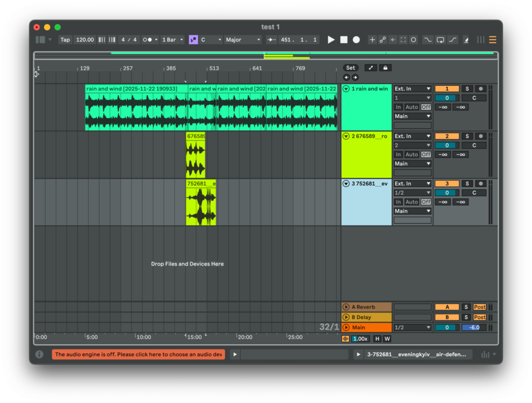532x403 pixels.
Task: Click the Play button in transport
Action: pyautogui.click(x=331, y=40)
